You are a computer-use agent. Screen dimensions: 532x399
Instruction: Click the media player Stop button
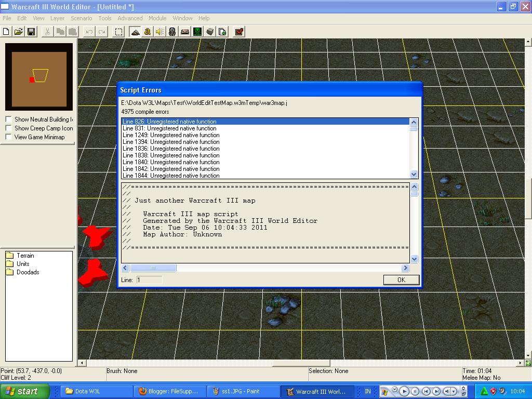coord(415,391)
